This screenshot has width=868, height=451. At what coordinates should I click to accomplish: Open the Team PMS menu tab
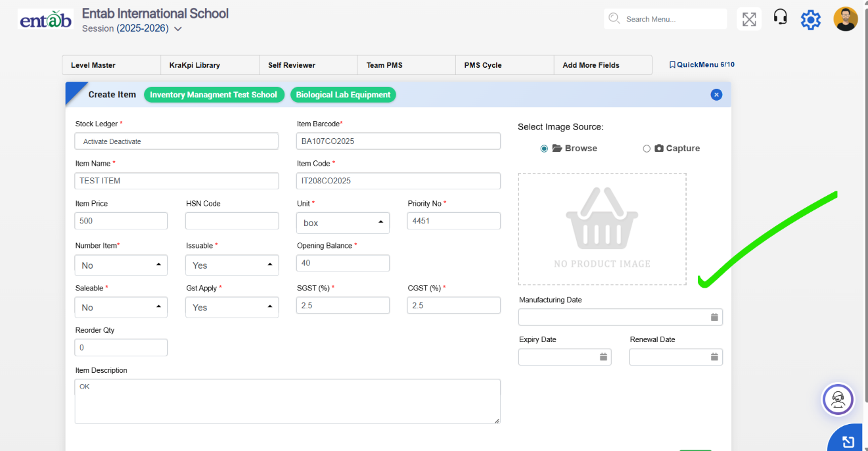point(406,65)
